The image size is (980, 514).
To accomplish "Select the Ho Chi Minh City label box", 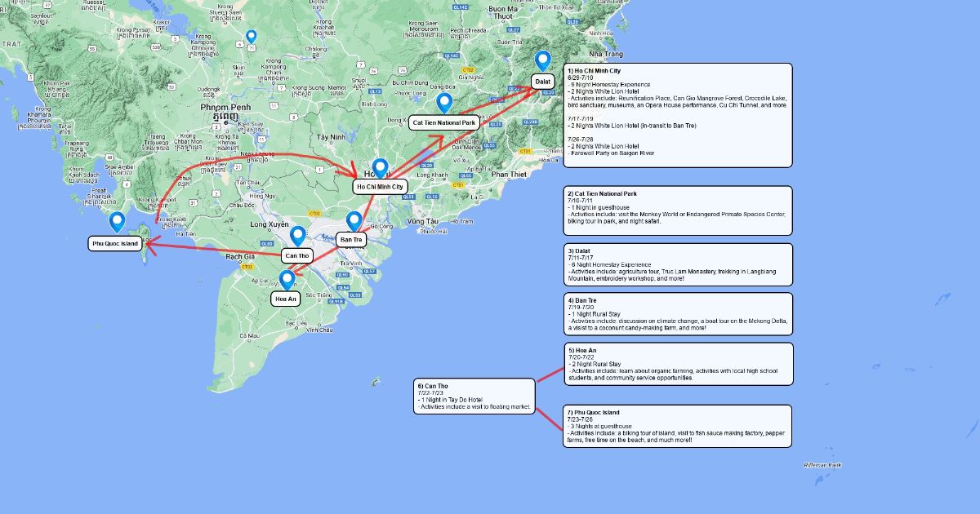I will coord(380,187).
